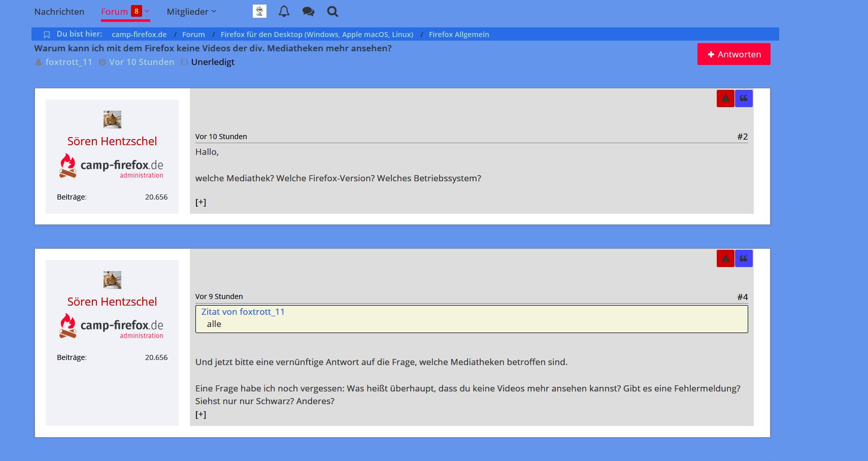Expand the Mitglieder dropdown menu
Viewport: 868px width, 461px height.
click(191, 12)
